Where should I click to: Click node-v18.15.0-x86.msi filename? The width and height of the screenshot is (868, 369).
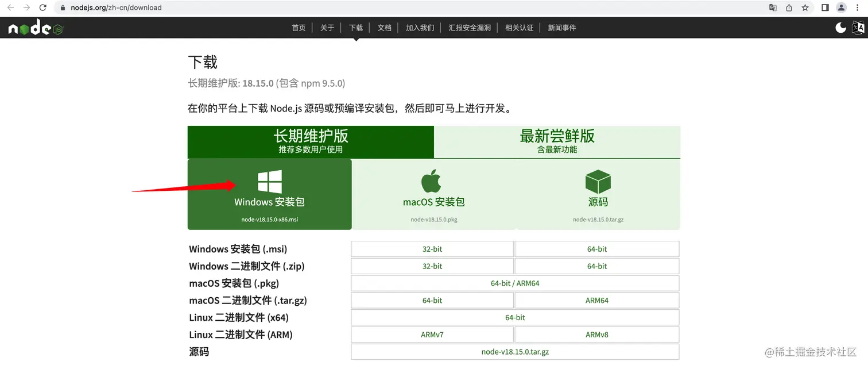(270, 220)
